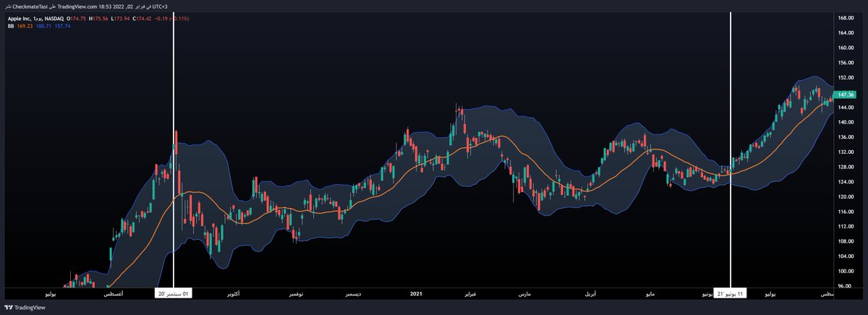The width and height of the screenshot is (868, 315).
Task: Click the BB upper band value 180.71
Action: (x=43, y=27)
